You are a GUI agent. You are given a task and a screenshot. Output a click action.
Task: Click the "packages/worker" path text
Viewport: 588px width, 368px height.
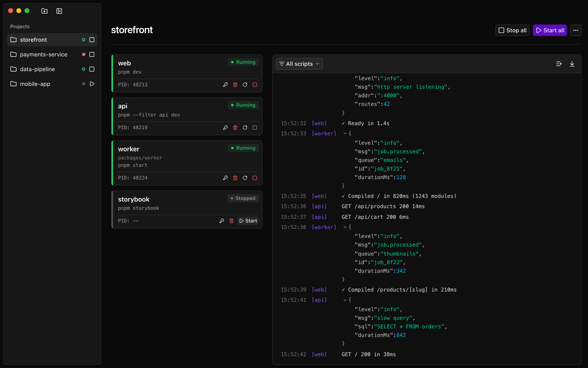pyautogui.click(x=140, y=158)
